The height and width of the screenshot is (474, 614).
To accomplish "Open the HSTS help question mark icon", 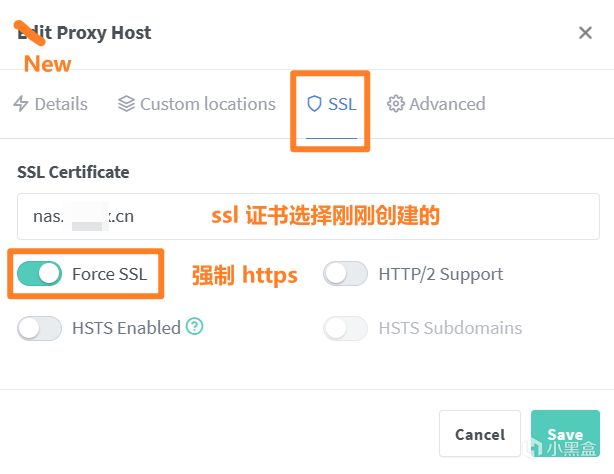I will point(195,326).
